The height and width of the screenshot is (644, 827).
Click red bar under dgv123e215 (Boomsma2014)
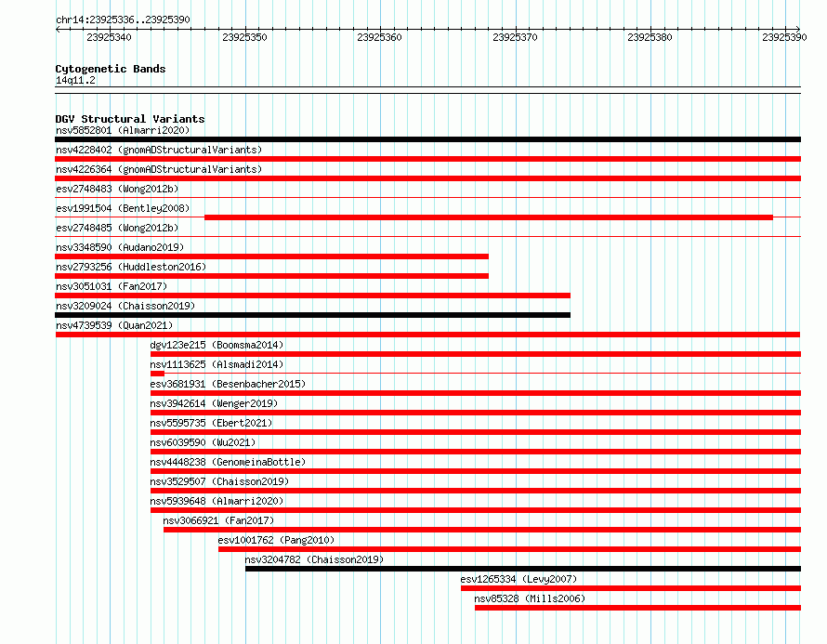coord(476,354)
